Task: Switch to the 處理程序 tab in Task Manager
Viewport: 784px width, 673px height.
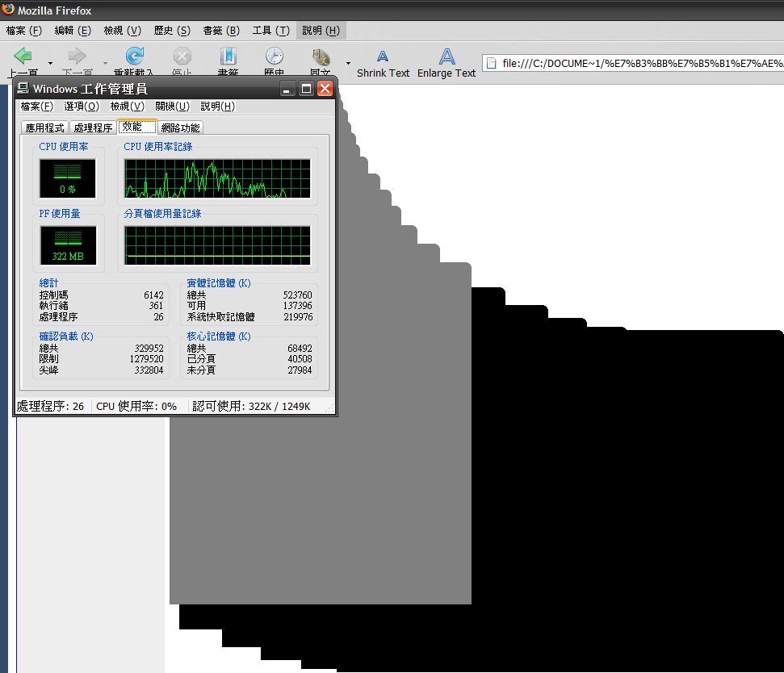Action: pyautogui.click(x=93, y=127)
